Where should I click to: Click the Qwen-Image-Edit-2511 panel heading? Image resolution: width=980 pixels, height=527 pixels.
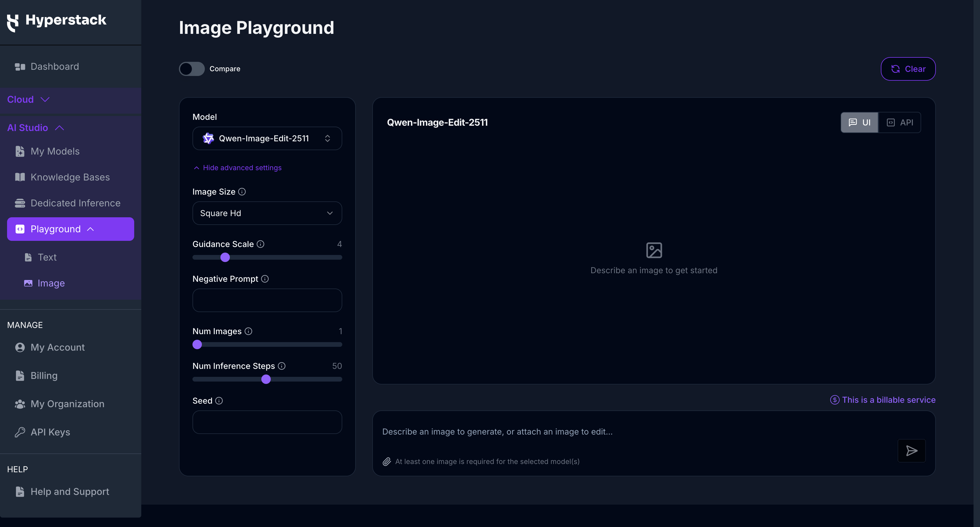click(437, 122)
